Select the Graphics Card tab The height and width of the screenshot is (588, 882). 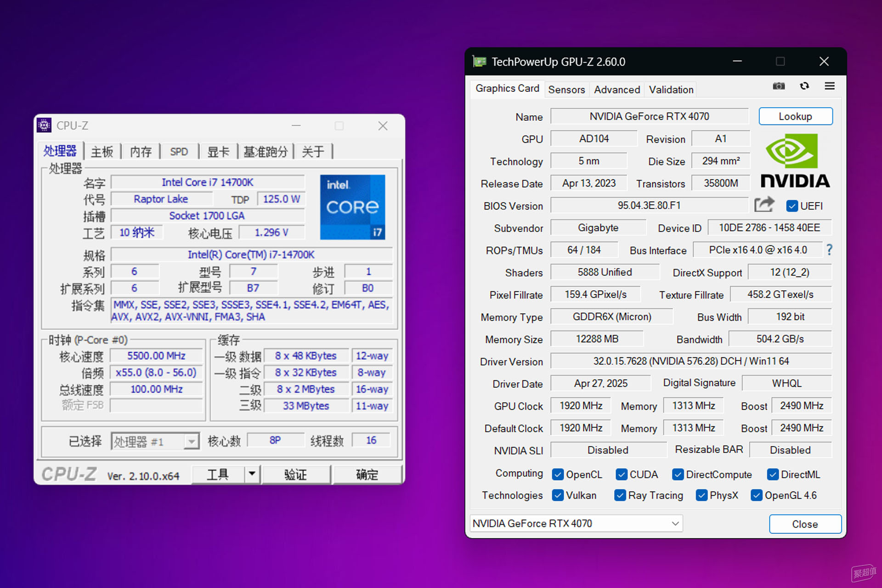pos(507,88)
